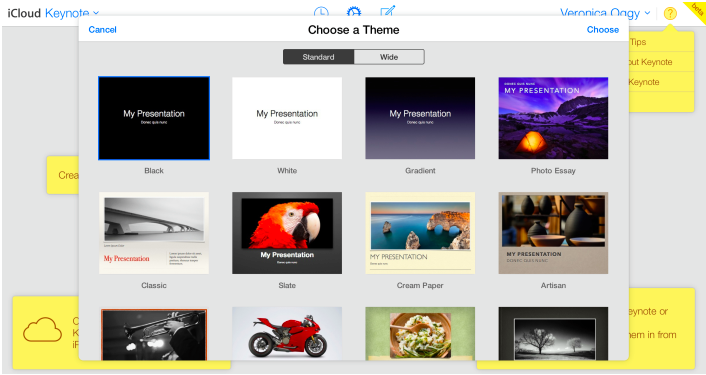Pick the theme with trumpet player photo
The width and height of the screenshot is (706, 375).
pyautogui.click(x=154, y=334)
